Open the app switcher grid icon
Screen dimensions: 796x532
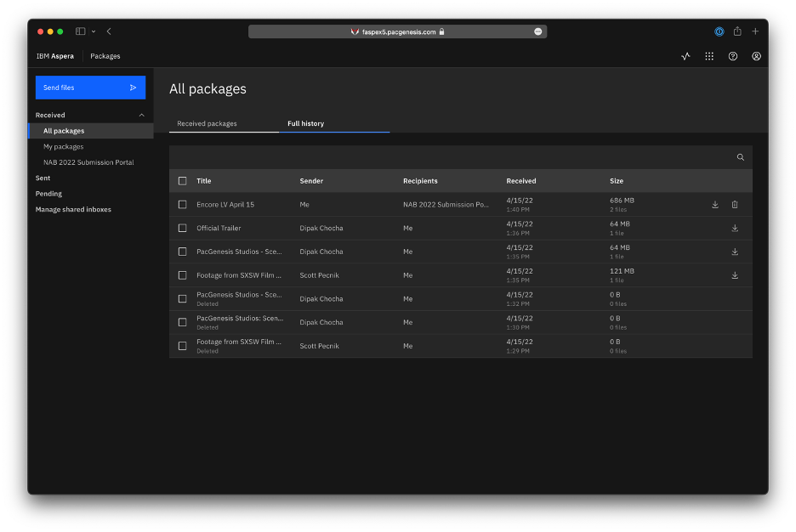(709, 56)
